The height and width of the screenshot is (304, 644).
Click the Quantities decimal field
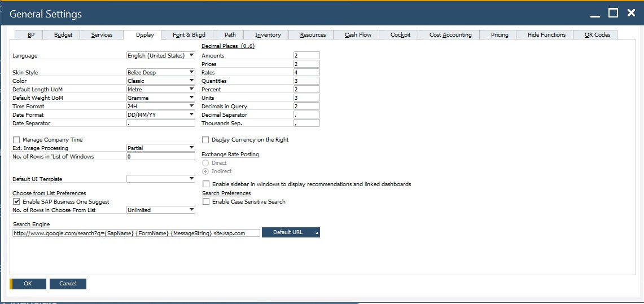(x=306, y=81)
